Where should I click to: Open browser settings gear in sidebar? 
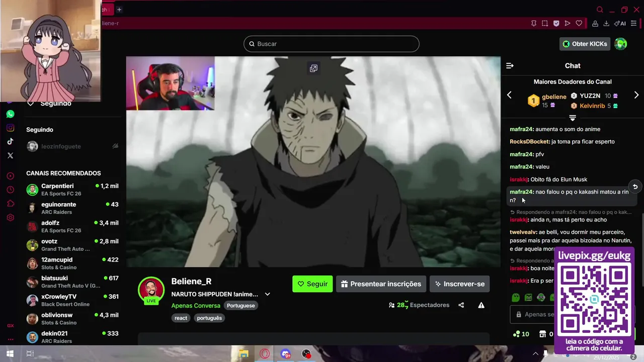10,218
